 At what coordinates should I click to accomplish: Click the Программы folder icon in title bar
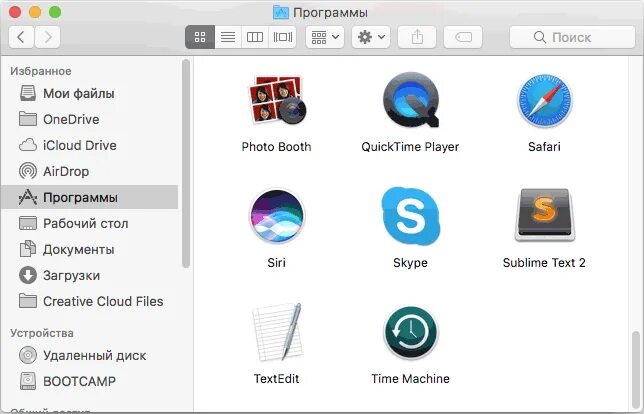coord(281,12)
